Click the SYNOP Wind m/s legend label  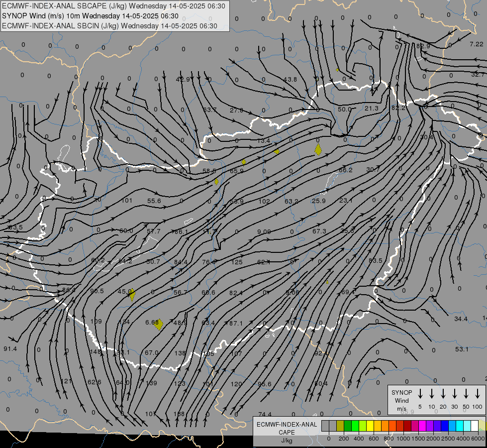[401, 400]
